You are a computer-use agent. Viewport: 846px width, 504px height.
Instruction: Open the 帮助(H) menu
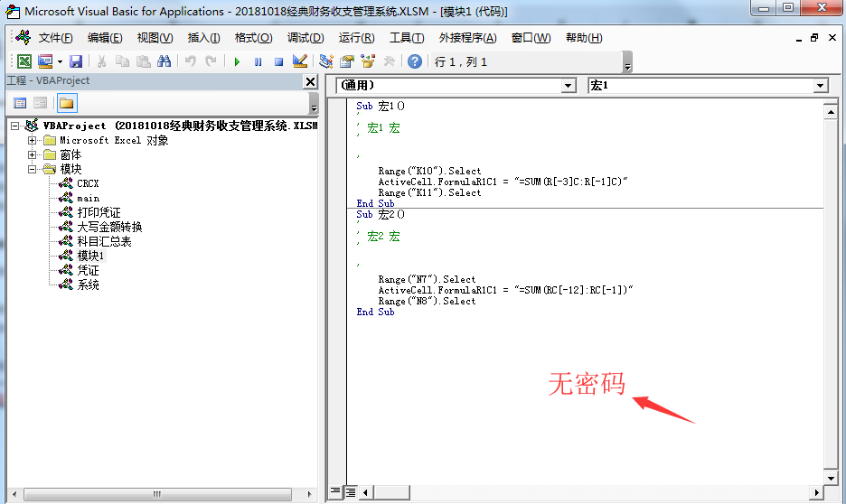pos(584,38)
